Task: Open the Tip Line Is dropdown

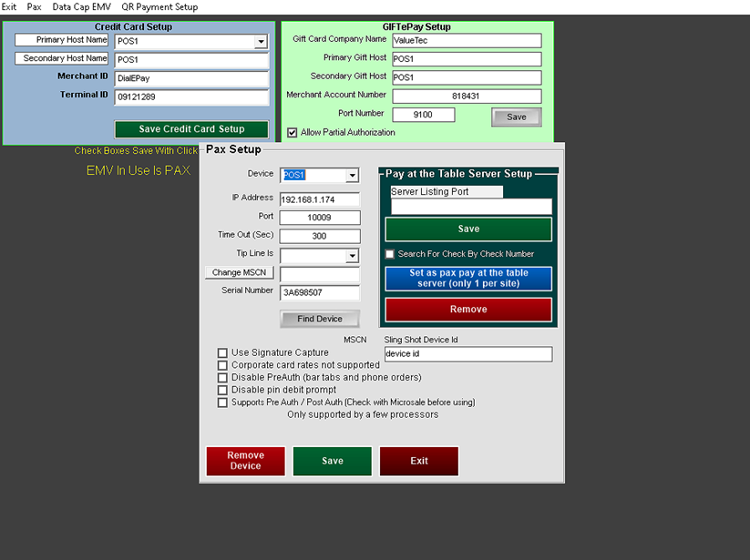Action: (352, 257)
